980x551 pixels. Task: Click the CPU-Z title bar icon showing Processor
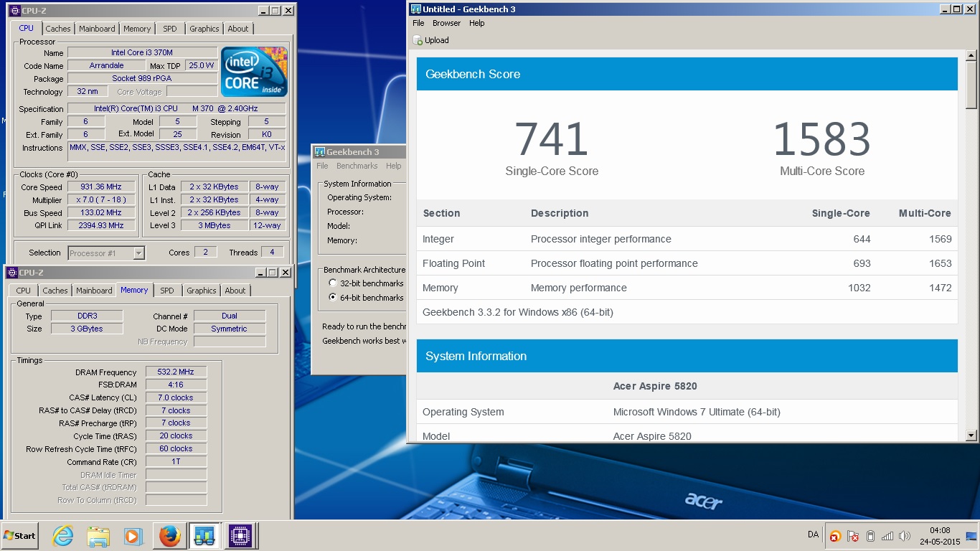[x=14, y=11]
